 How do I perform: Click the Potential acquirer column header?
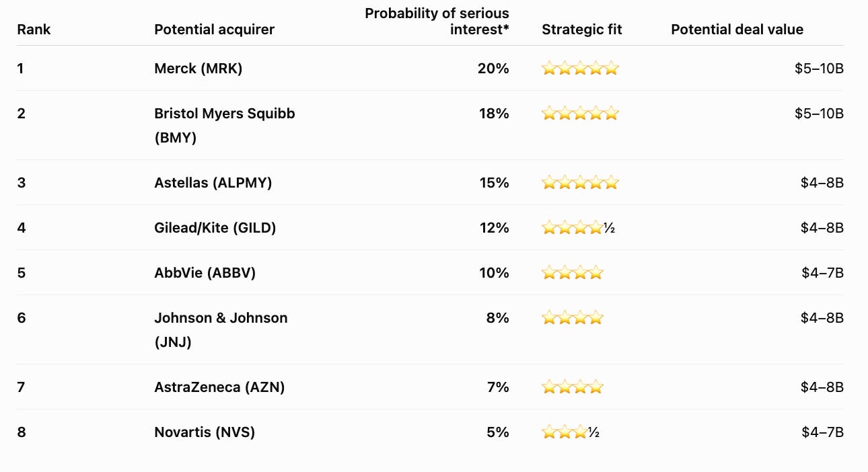point(214,30)
